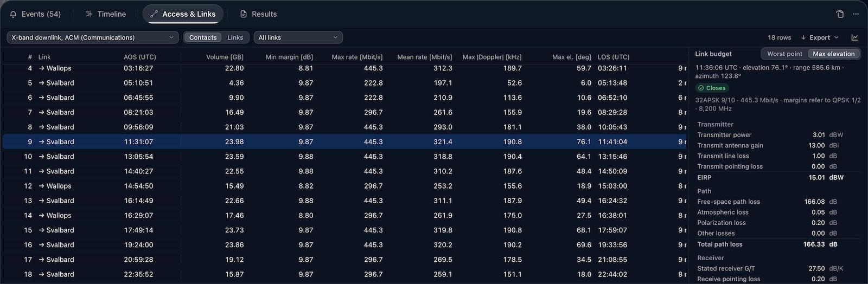Select row 16 Svalbard at 19:24:00
Image resolution: width=868 pixels, height=284 pixels.
pos(345,244)
